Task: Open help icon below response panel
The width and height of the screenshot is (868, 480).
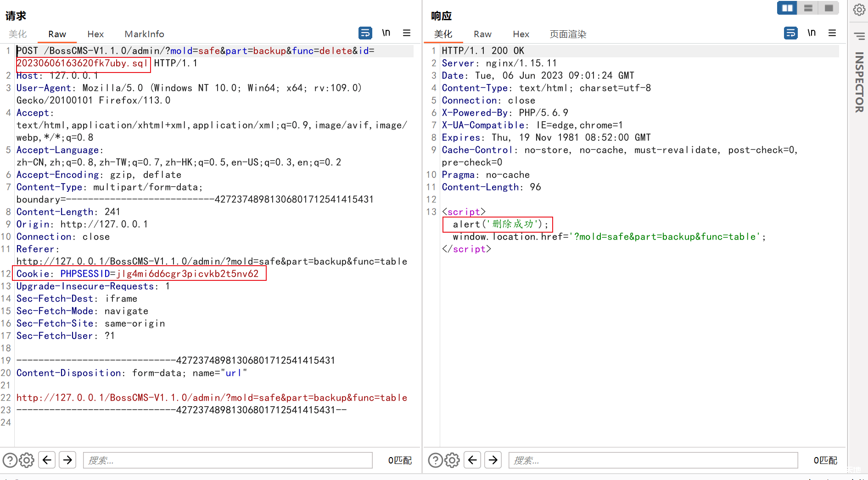Action: coord(436,460)
